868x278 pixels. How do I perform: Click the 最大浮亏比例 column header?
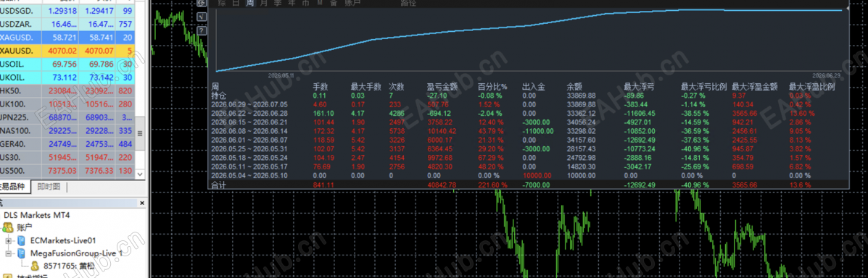coord(703,87)
